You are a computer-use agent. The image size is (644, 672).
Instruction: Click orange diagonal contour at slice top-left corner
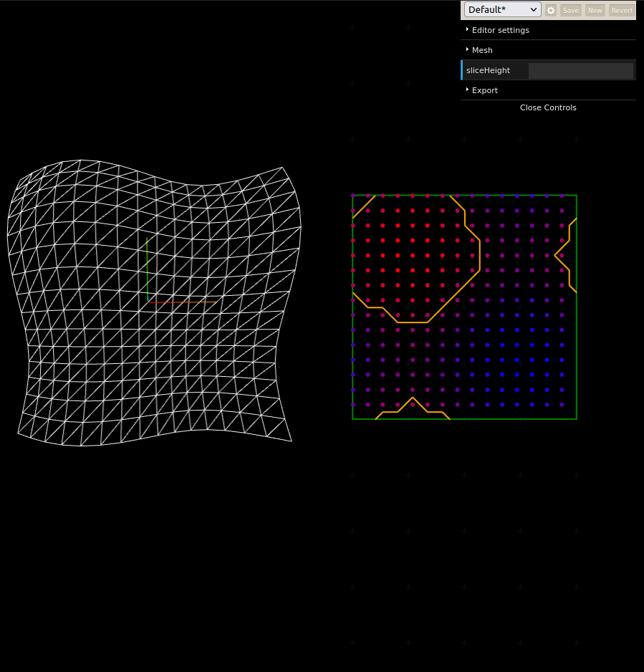364,206
